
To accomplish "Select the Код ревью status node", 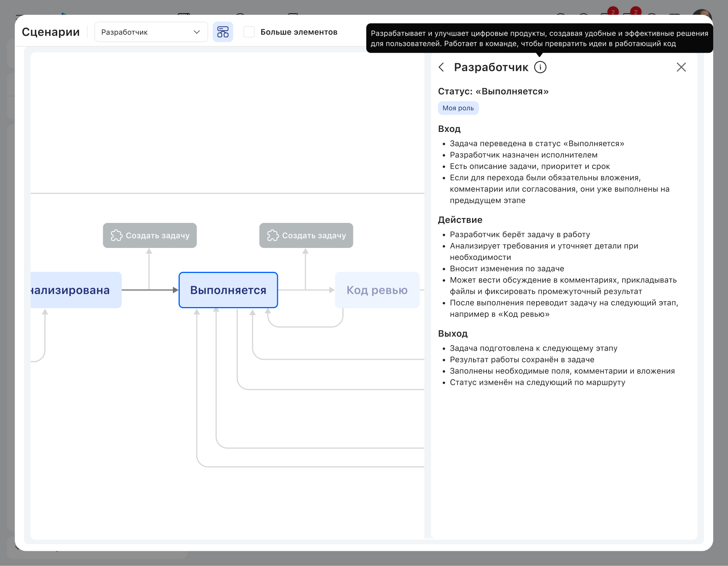I will [377, 290].
